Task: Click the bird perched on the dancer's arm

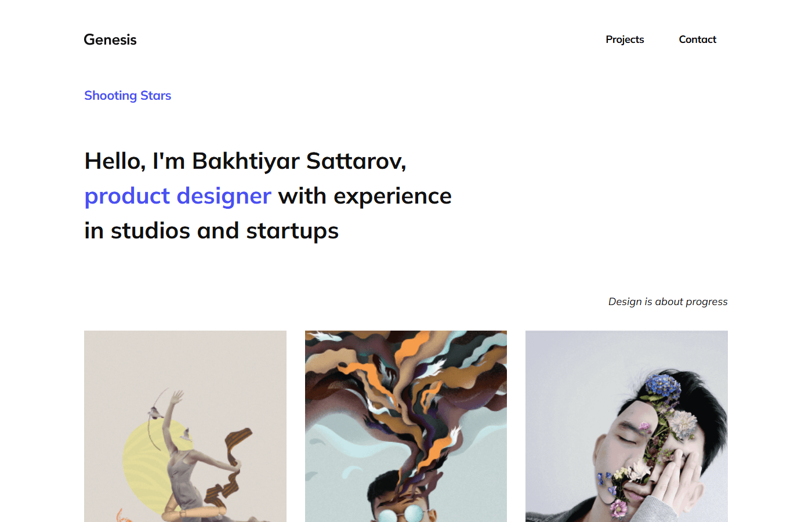Action: pos(154,412)
